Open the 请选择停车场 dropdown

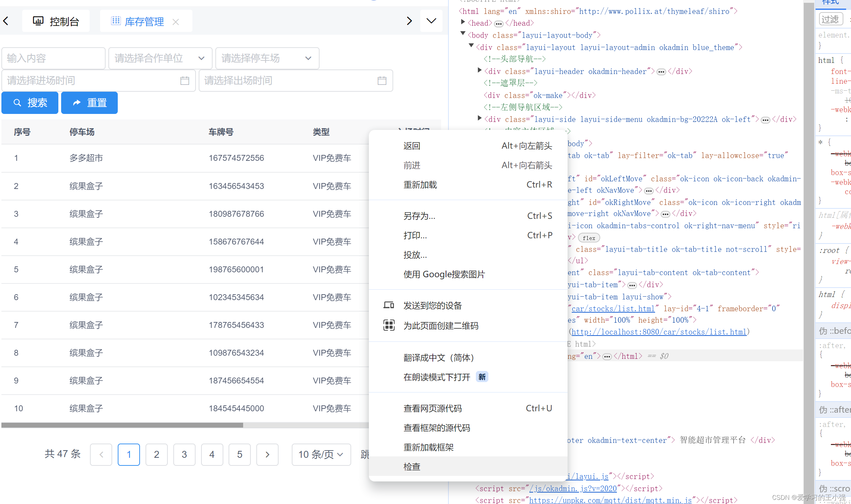click(x=267, y=58)
